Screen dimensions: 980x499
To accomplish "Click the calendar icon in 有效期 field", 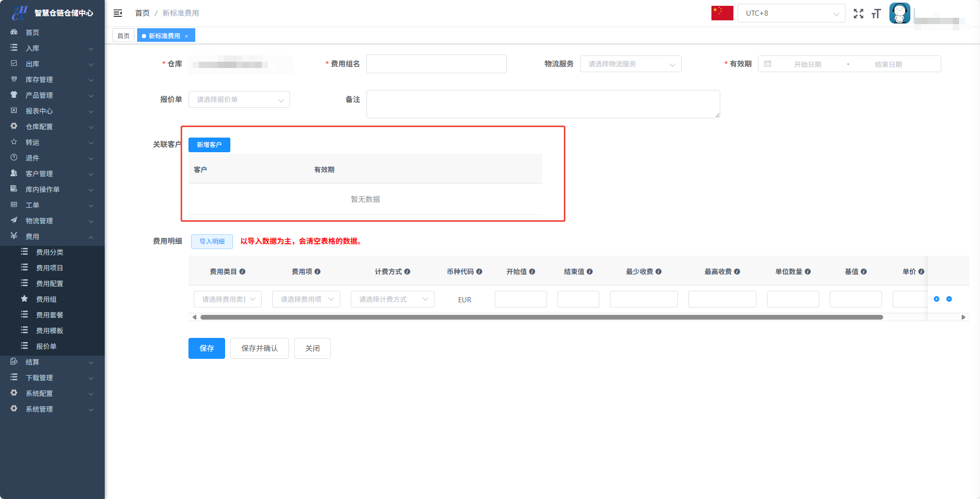I will point(768,64).
